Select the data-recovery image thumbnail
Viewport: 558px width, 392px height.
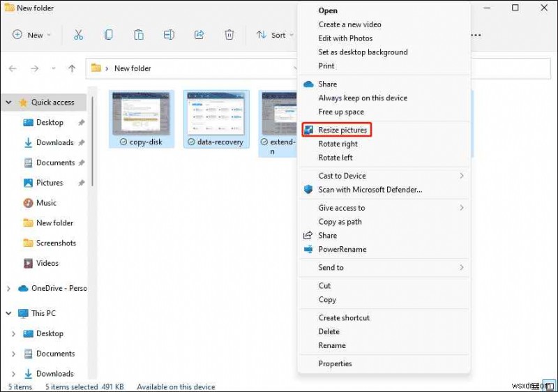tap(216, 113)
